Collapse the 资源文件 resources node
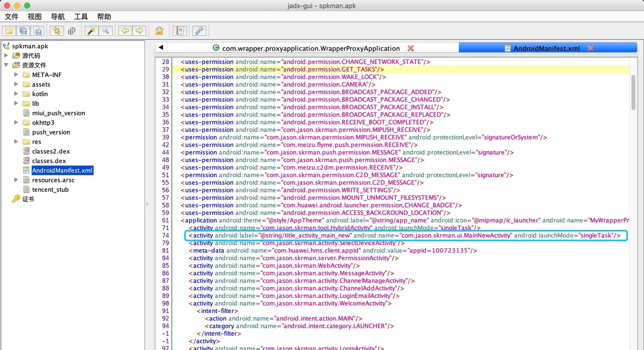 pyautogui.click(x=6, y=65)
